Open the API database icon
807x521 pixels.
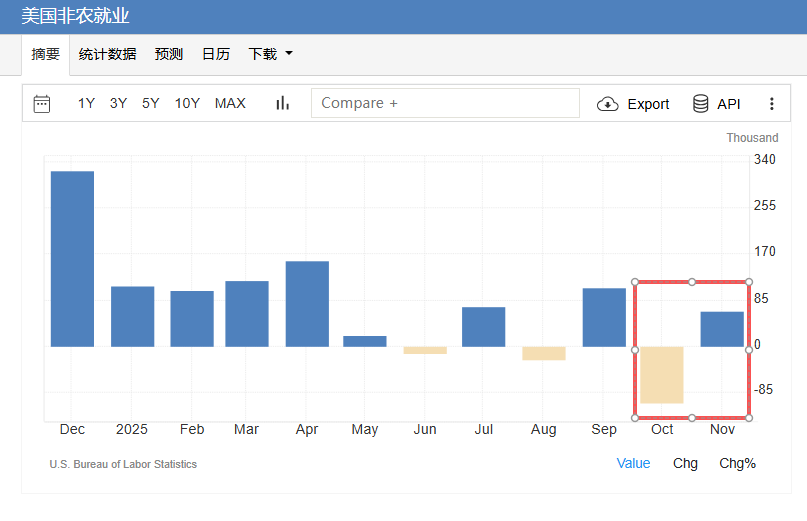tap(701, 104)
